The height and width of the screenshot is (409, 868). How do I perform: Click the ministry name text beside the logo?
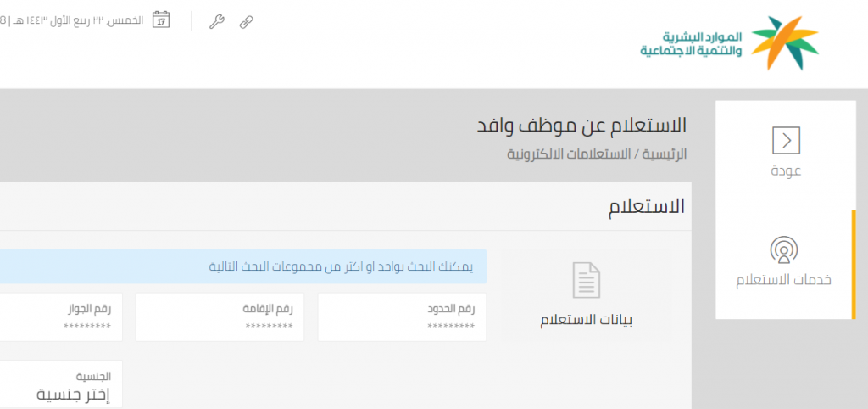(691, 44)
